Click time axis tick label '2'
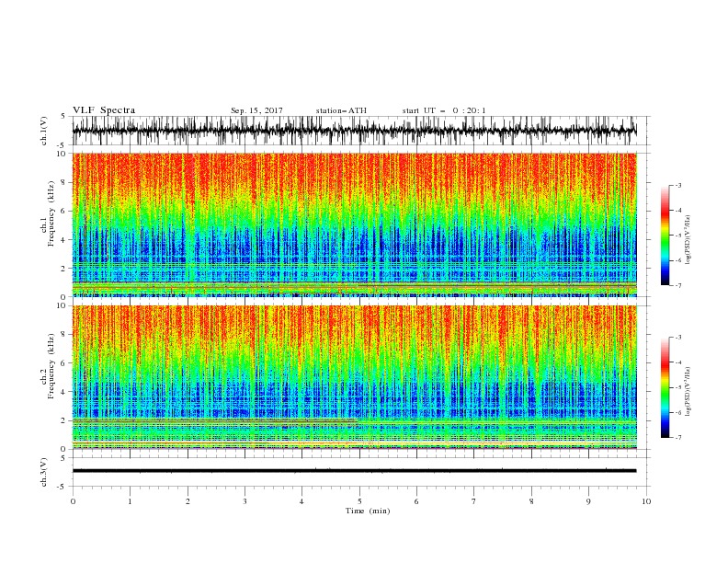The image size is (728, 563). pyautogui.click(x=188, y=501)
